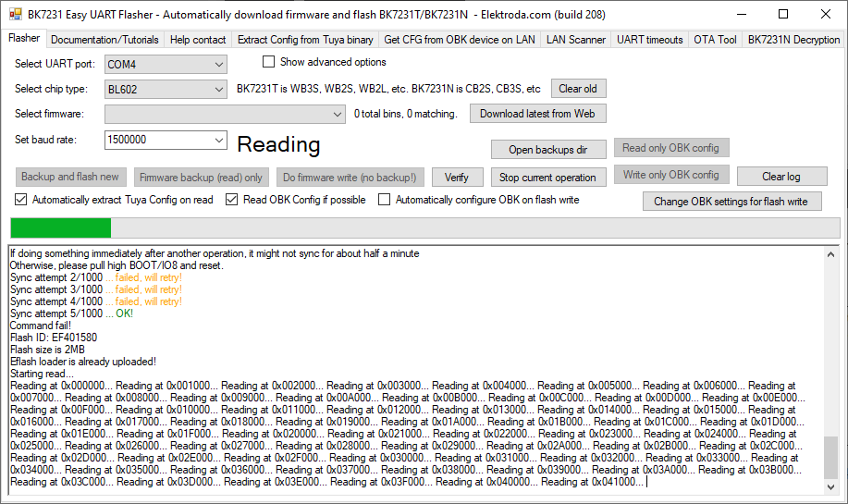Open the Documentation/Tutorials tab

tap(104, 40)
